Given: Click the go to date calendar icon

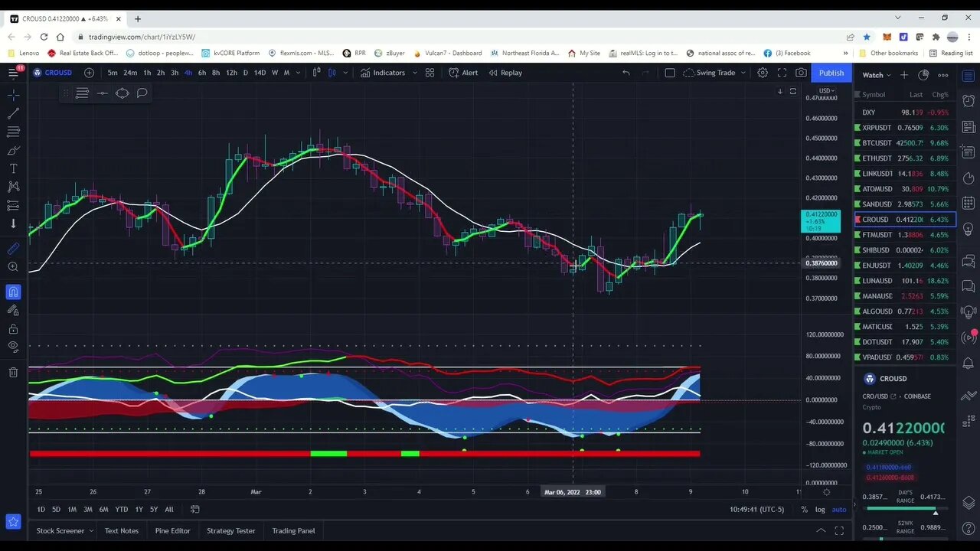Looking at the screenshot, I should [x=194, y=510].
